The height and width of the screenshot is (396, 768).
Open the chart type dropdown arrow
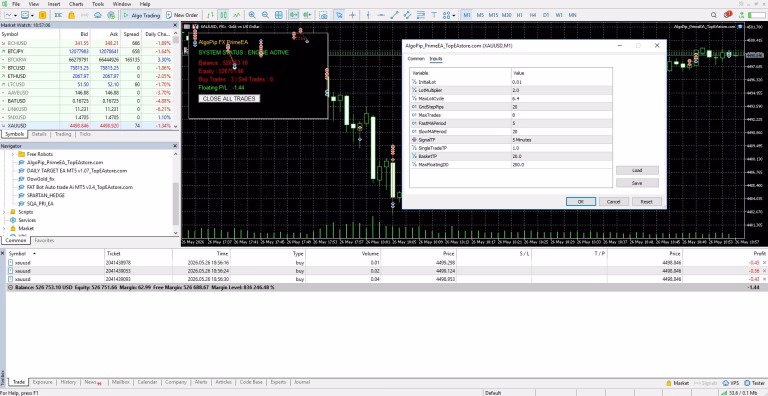[x=16, y=15]
